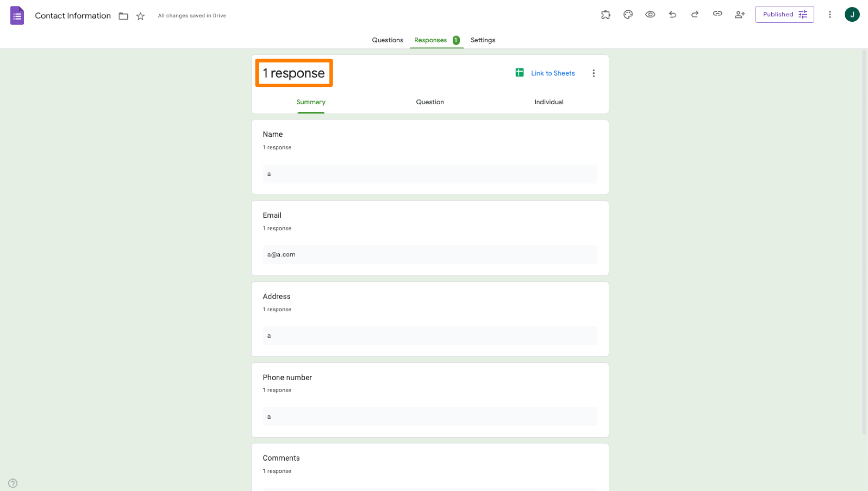This screenshot has width=868, height=491.
Task: Open theme colors from the palette icon
Action: pos(628,15)
